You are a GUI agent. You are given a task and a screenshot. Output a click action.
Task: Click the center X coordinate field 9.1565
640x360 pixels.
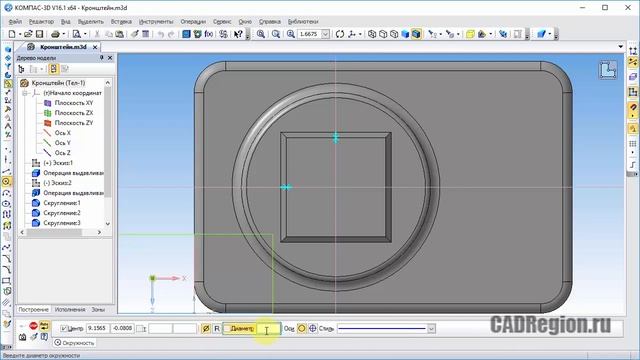pos(97,329)
